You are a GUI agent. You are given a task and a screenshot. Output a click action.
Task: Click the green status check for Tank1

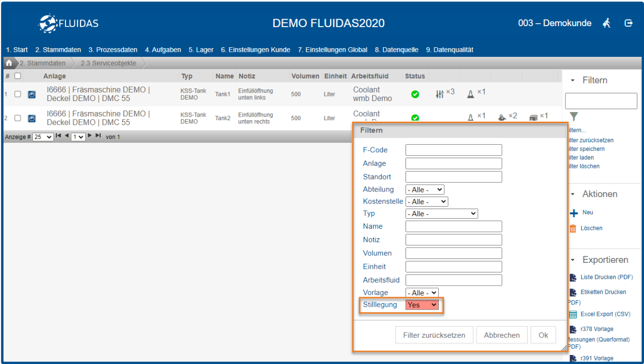pyautogui.click(x=415, y=94)
